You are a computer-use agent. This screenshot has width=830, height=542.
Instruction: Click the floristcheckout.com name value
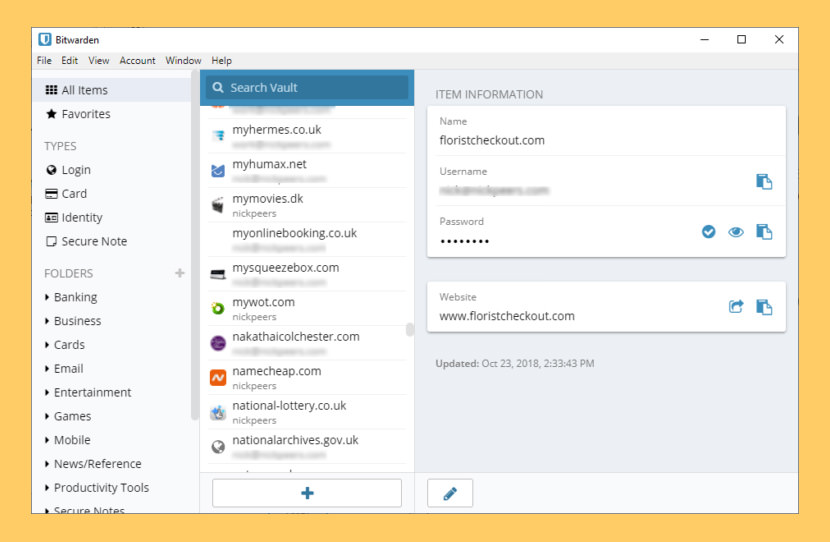[492, 140]
